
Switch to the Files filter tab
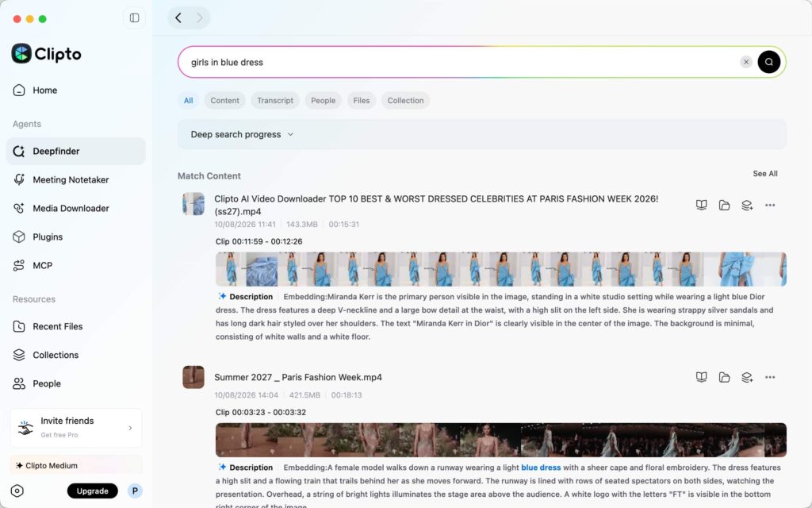362,101
